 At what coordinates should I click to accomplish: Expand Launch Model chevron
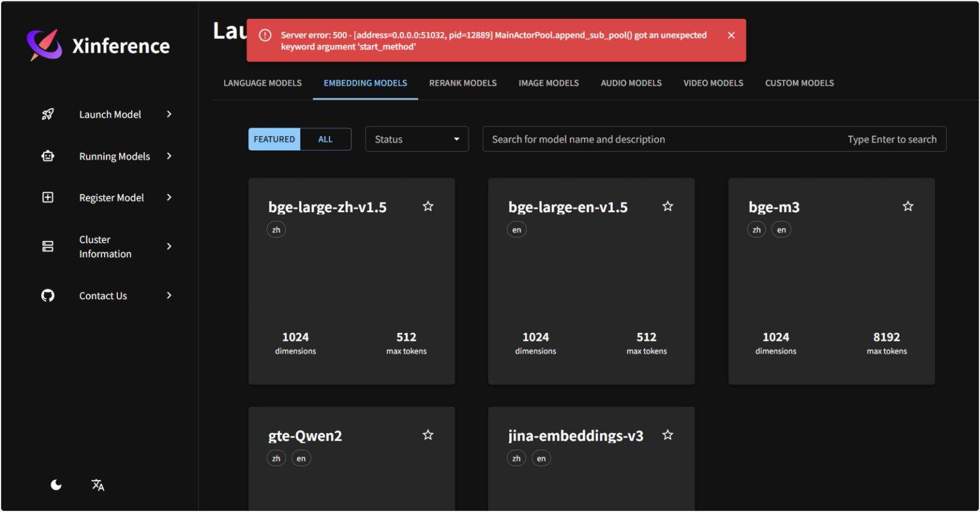pyautogui.click(x=169, y=114)
